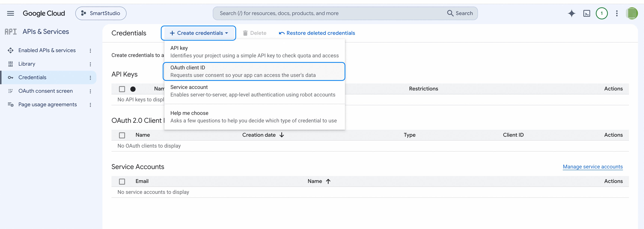Select Help me choose option
The image size is (644, 229).
point(255,117)
